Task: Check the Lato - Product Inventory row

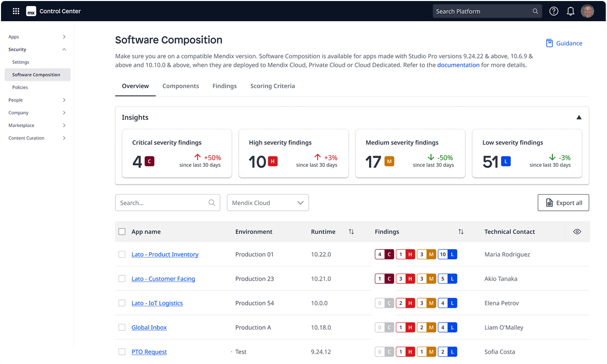Action: (x=122, y=254)
